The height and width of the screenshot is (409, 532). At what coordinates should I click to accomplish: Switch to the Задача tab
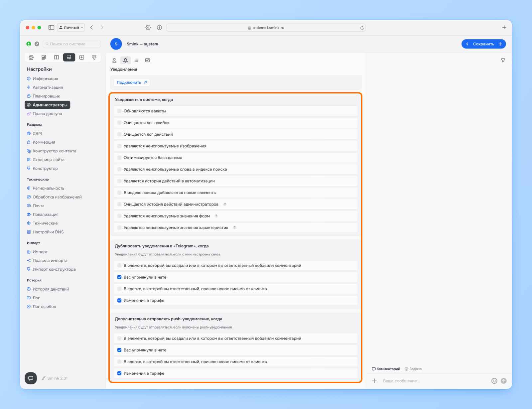413,369
